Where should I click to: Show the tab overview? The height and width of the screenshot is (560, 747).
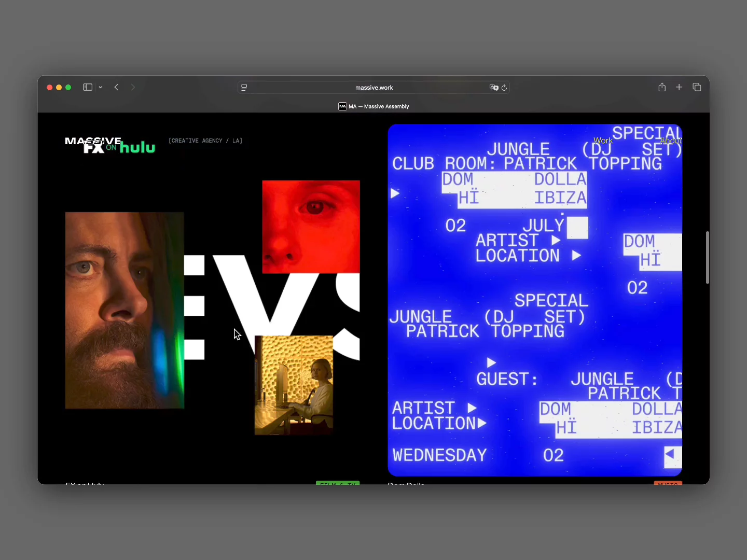point(697,87)
